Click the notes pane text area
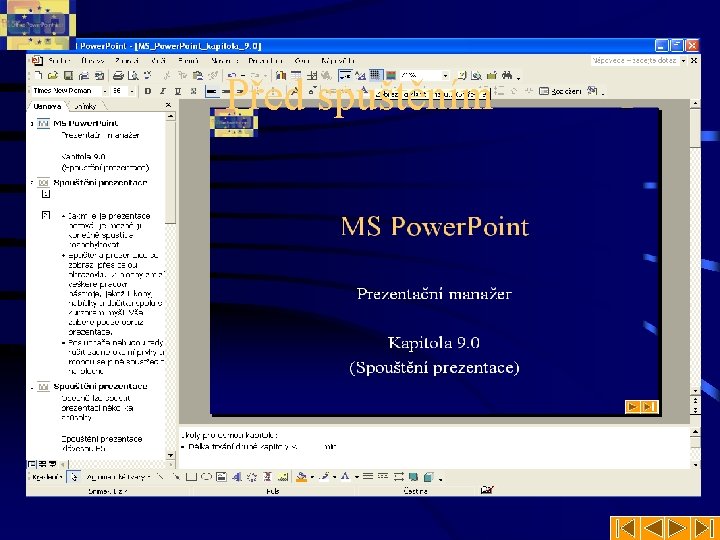This screenshot has height=540, width=720. (x=434, y=447)
